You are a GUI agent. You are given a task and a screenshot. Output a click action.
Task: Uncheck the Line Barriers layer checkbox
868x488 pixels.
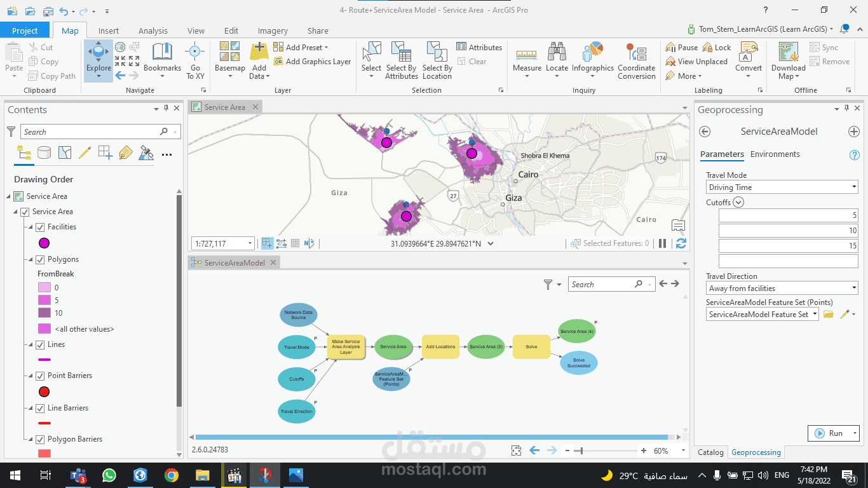(40, 408)
